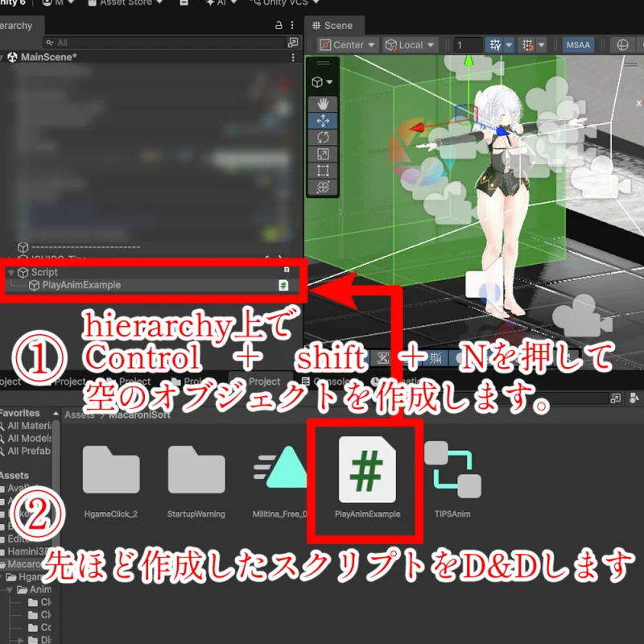Collapse the Anim folder
The image size is (644, 644).
coord(10,590)
